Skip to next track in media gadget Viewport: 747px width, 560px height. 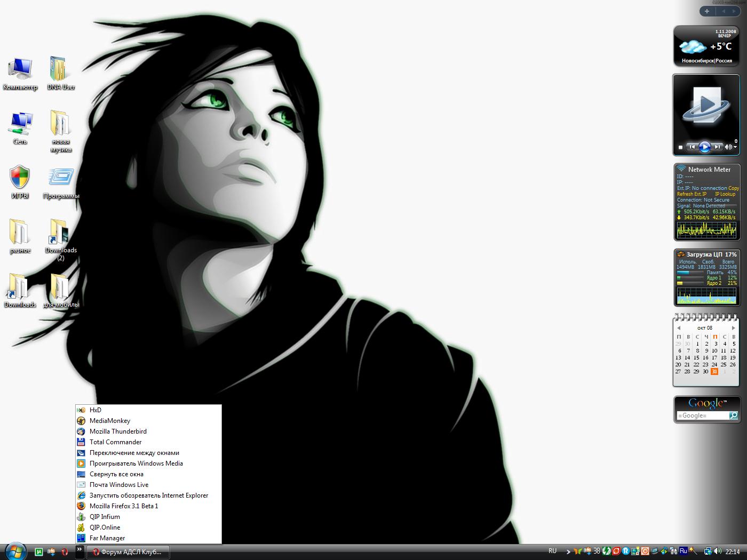tap(718, 147)
